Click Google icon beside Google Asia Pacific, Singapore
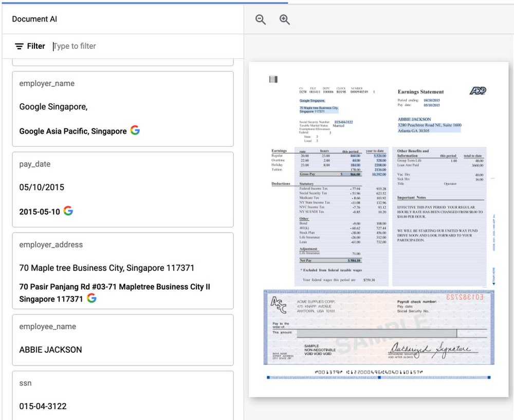Screen dimensions: 514x420 [135, 130]
